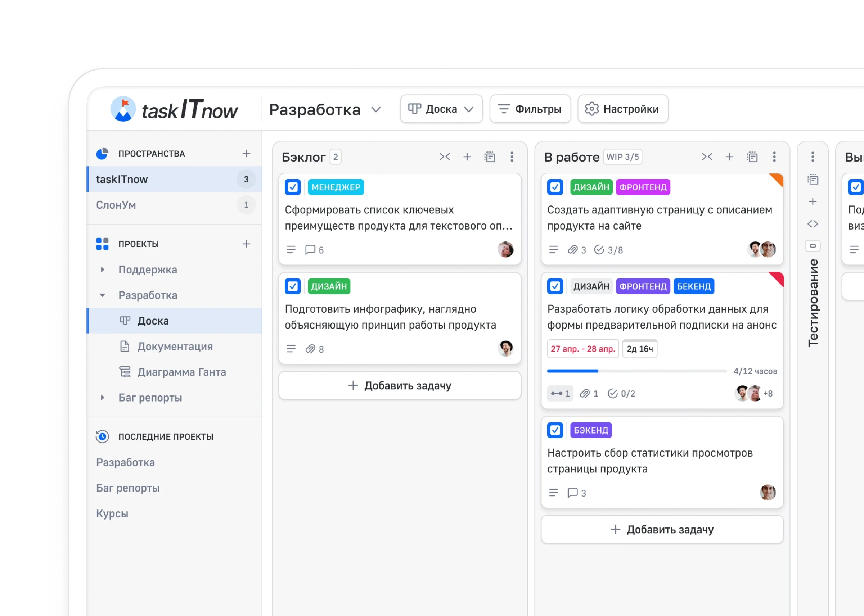Open Диаграмма Ганта in sidebar
864x616 pixels.
181,372
